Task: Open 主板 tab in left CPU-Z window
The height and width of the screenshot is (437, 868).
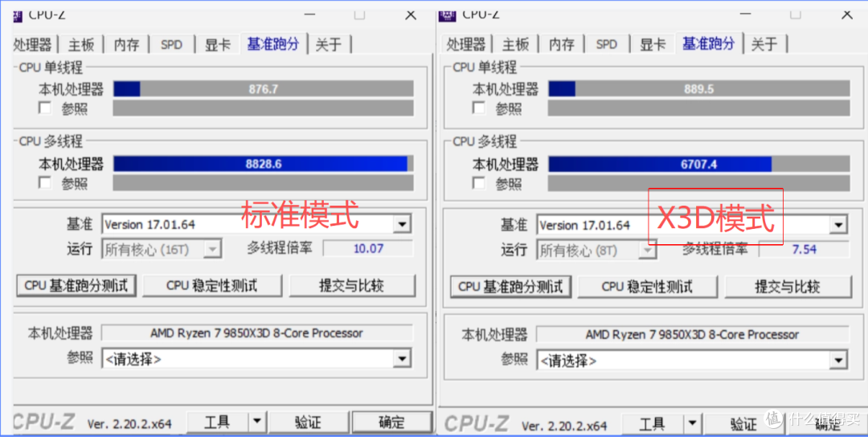Action: click(x=81, y=44)
